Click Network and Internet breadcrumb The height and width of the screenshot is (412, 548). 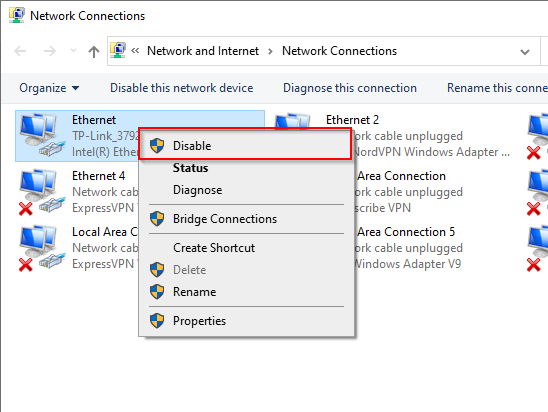[x=203, y=51]
